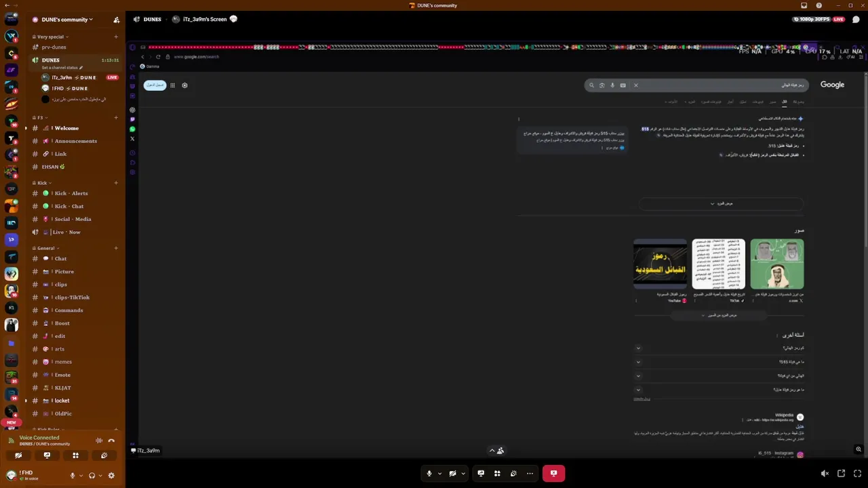Collapse the Kick category
Viewport: 868px width, 488px height.
pyautogui.click(x=43, y=183)
